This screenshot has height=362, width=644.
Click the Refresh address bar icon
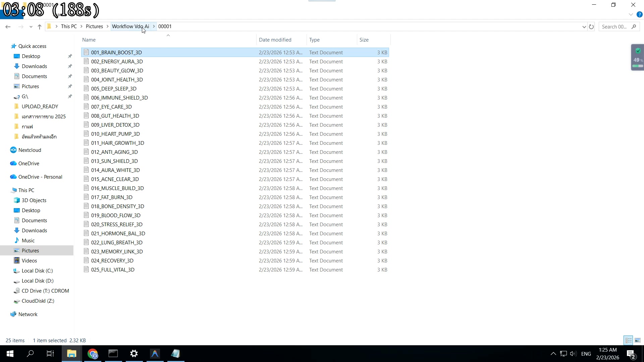[x=591, y=27]
